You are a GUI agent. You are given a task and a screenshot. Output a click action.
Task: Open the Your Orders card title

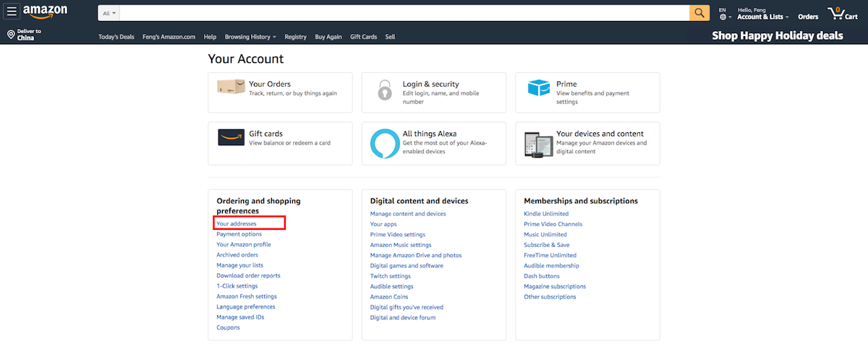coord(270,84)
